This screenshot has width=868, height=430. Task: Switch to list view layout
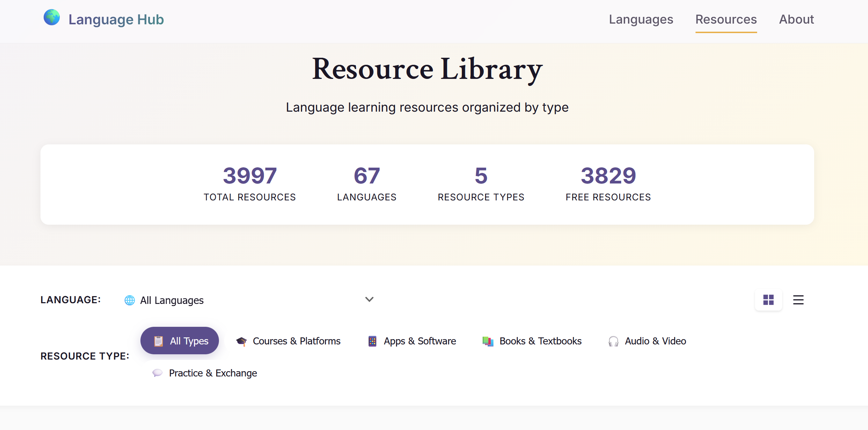pos(798,300)
